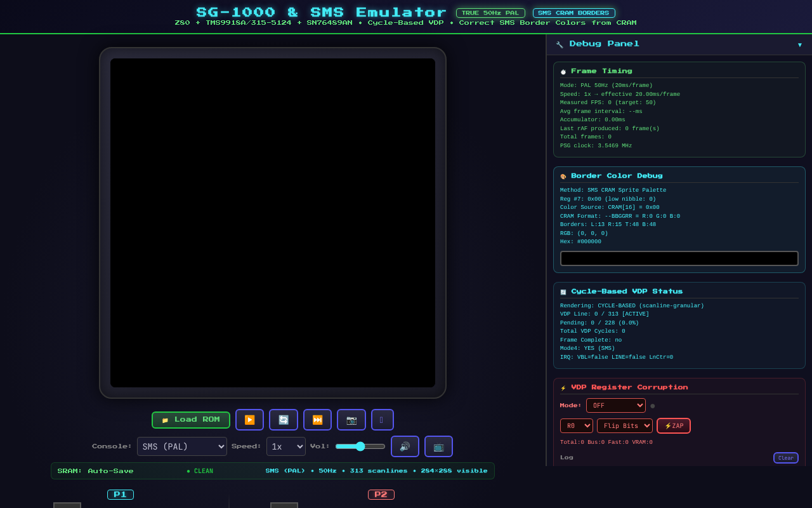
Task: Click the Debug Panel header title
Action: [605, 44]
